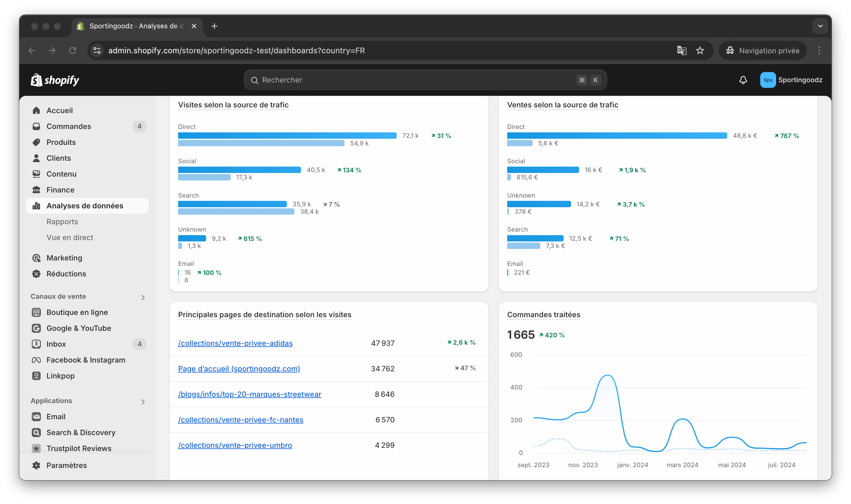Image resolution: width=851 pixels, height=504 pixels.
Task: Expand the Canaux de vente section chevron
Action: pos(143,298)
